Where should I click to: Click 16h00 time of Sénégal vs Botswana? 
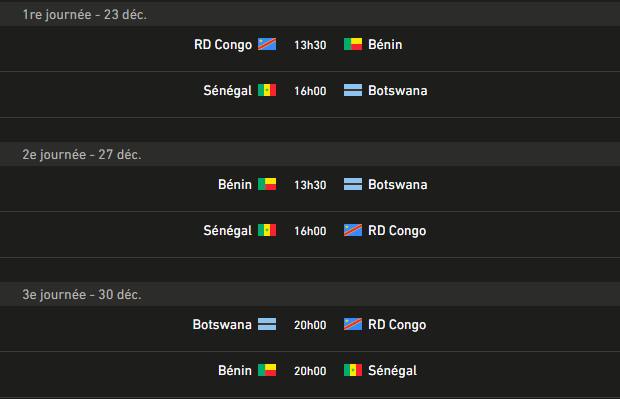click(x=310, y=91)
